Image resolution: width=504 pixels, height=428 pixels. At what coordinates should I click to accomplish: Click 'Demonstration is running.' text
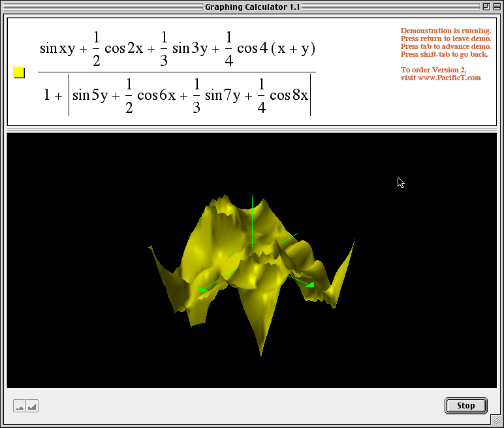[x=446, y=31]
